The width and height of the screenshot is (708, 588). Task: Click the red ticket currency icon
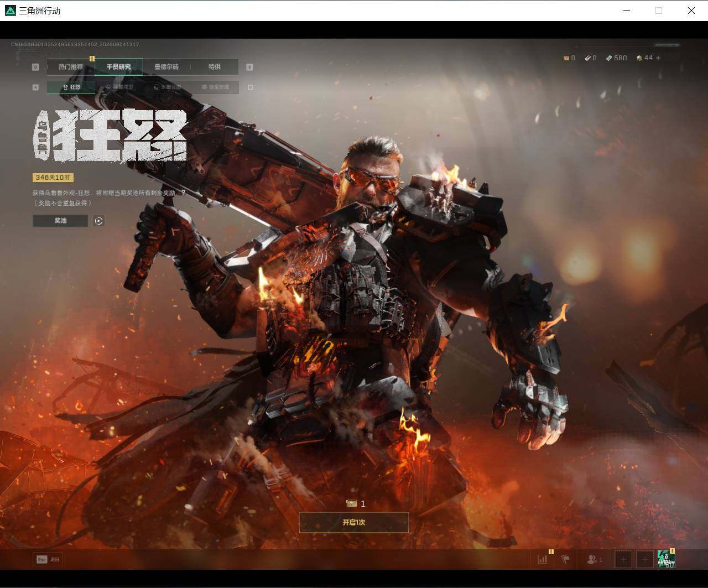(x=587, y=58)
